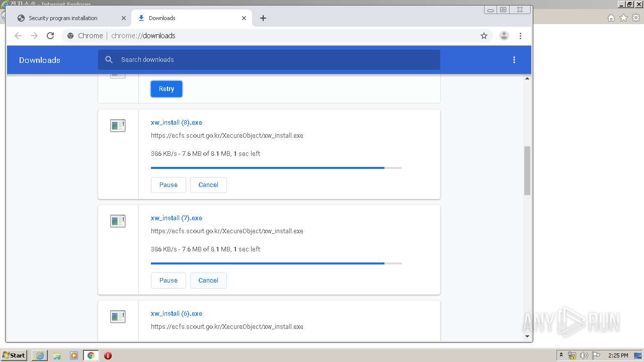This screenshot has width=644, height=362.
Task: Switch to Security program installation tab
Action: [x=71, y=18]
